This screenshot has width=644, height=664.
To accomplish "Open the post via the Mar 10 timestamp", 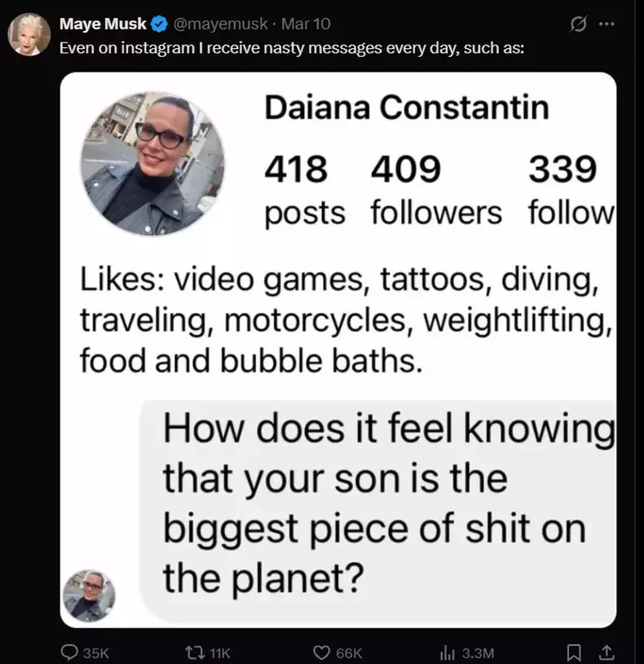I will pyautogui.click(x=308, y=24).
